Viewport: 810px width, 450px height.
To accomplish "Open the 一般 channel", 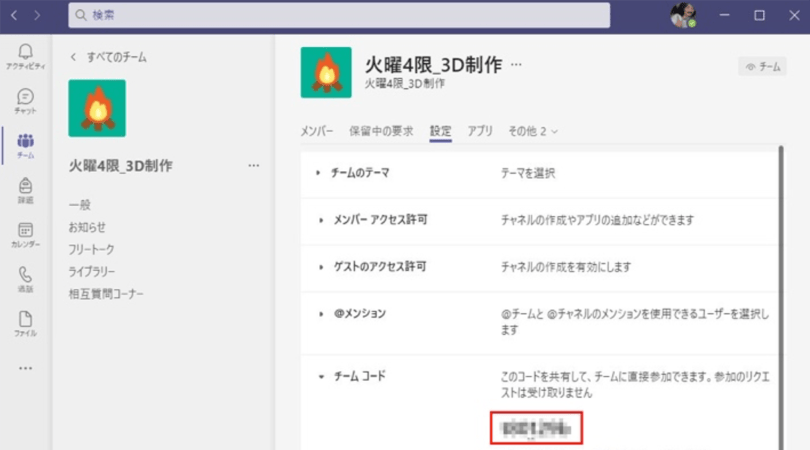I will 80,205.
